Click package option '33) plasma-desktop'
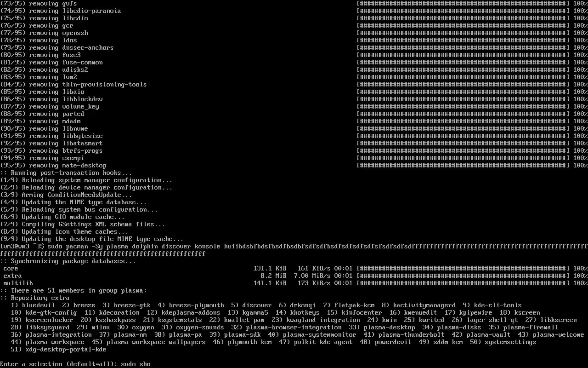588x368 pixels. coord(382,327)
